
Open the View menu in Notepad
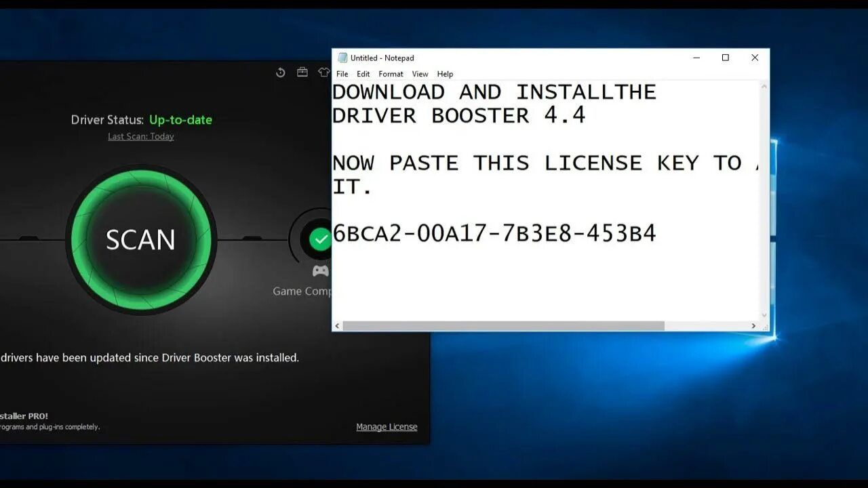click(x=420, y=74)
